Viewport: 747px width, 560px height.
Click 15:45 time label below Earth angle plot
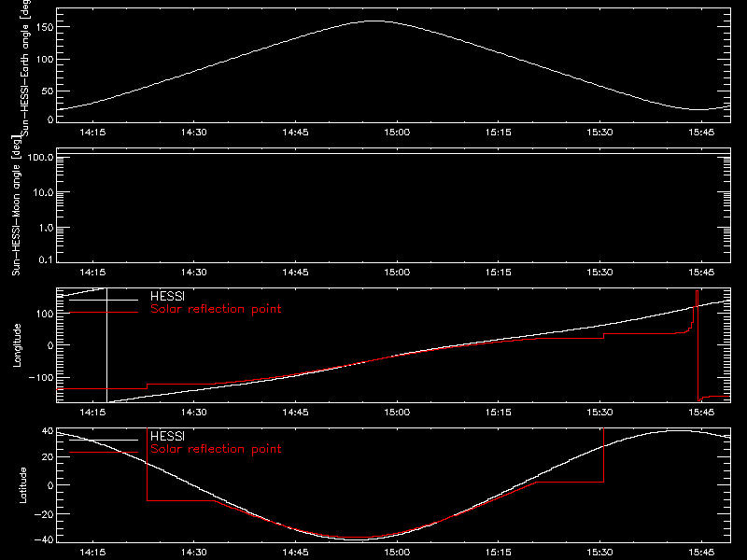click(701, 133)
